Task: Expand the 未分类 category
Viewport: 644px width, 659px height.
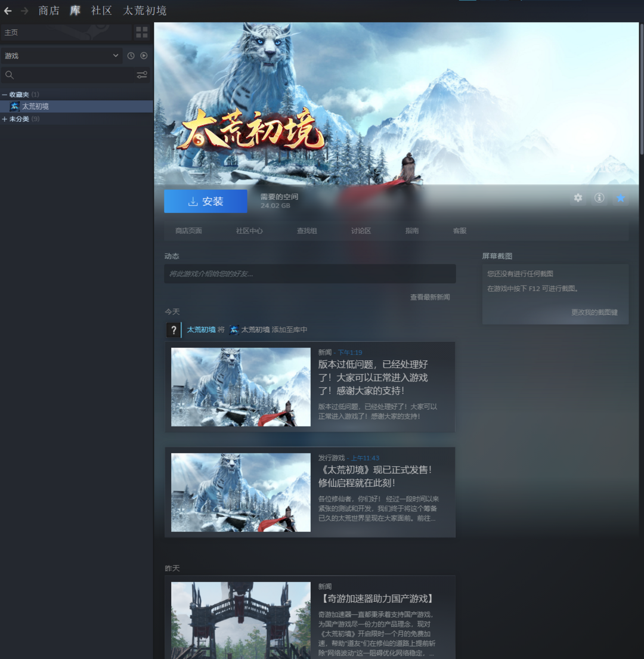Action: click(5, 119)
